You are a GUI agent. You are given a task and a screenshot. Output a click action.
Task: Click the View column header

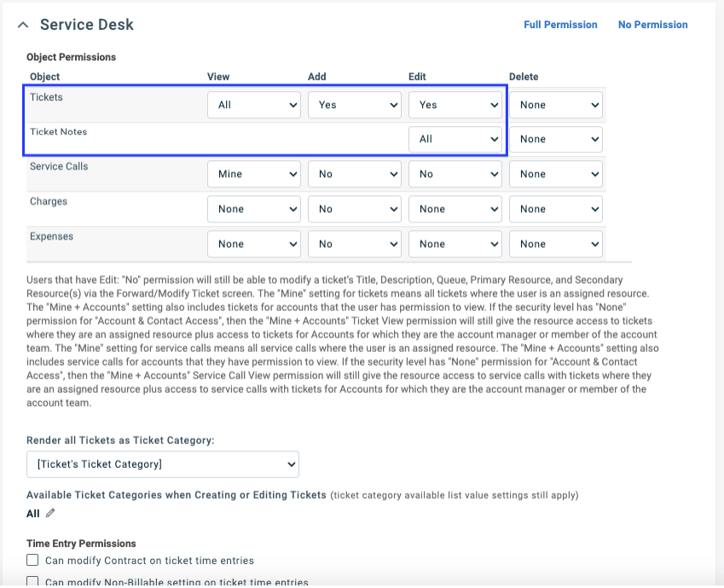click(218, 77)
